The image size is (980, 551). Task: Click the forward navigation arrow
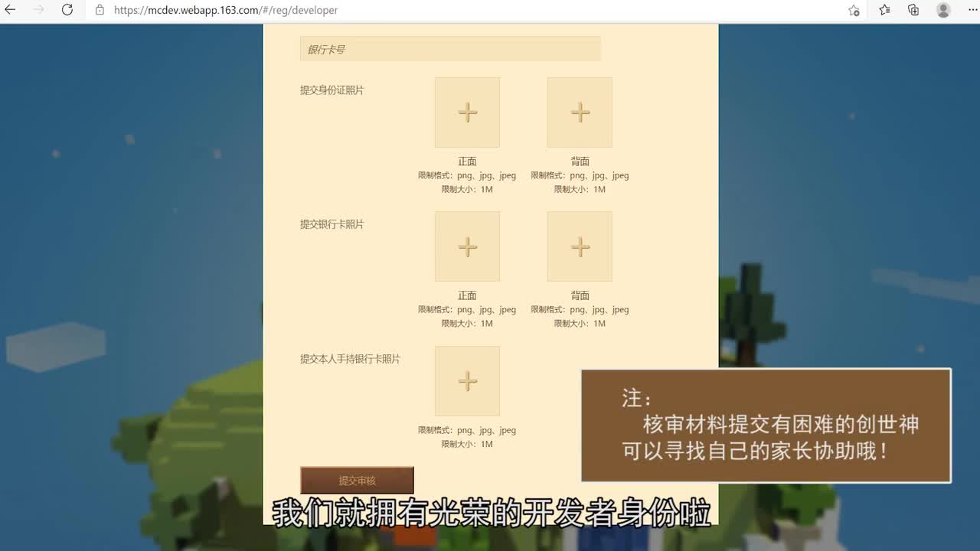click(38, 10)
